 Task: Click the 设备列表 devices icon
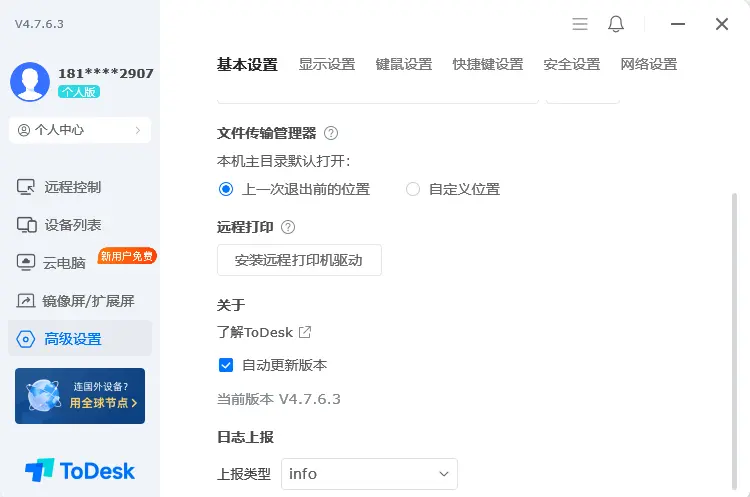[26, 225]
